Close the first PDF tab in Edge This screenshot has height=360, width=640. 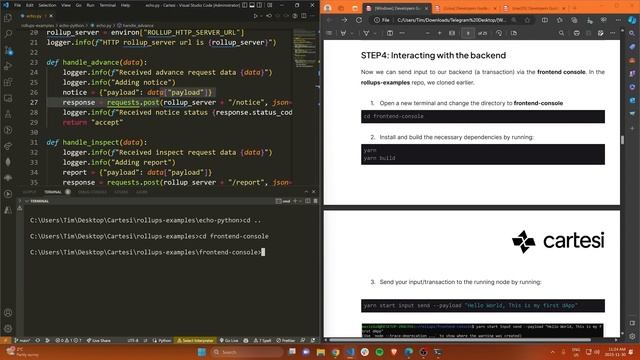[426, 8]
